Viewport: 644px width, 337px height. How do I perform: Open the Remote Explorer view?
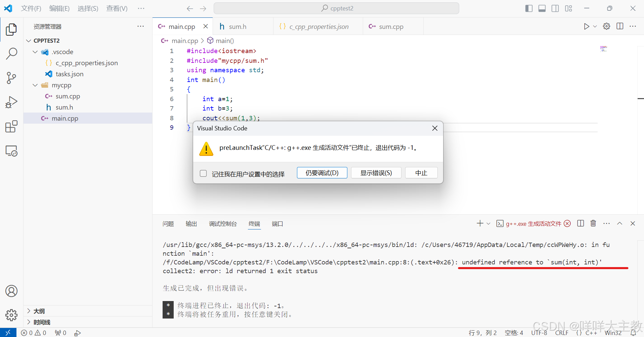click(x=11, y=151)
